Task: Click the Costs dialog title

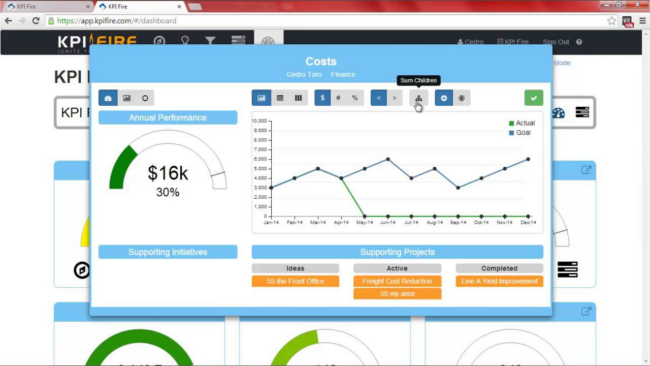Action: click(321, 61)
